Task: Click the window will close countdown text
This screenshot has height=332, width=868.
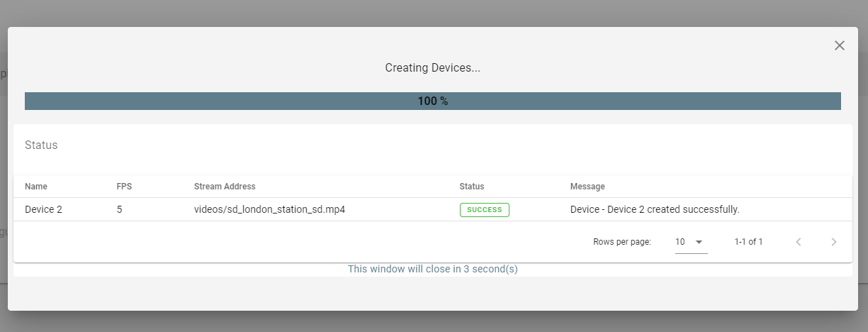Action: (432, 270)
